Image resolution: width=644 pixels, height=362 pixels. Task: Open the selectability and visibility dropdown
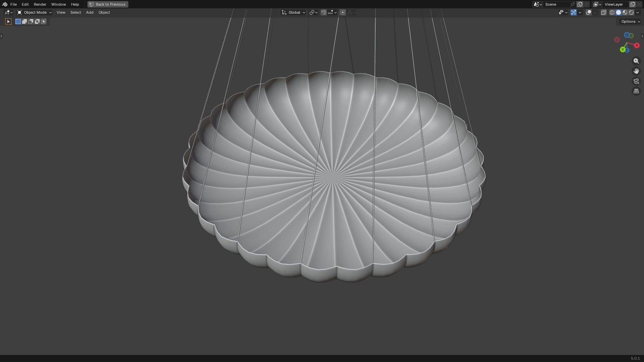[563, 12]
